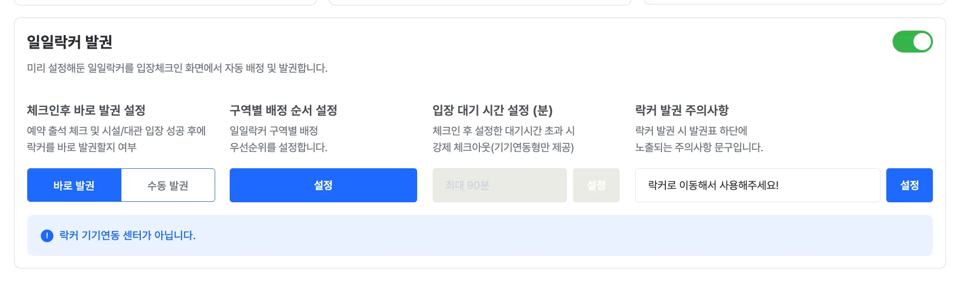Image resolution: width=980 pixels, height=284 pixels.
Task: Click the 예약 출석 체크 description text
Action: pos(117,131)
